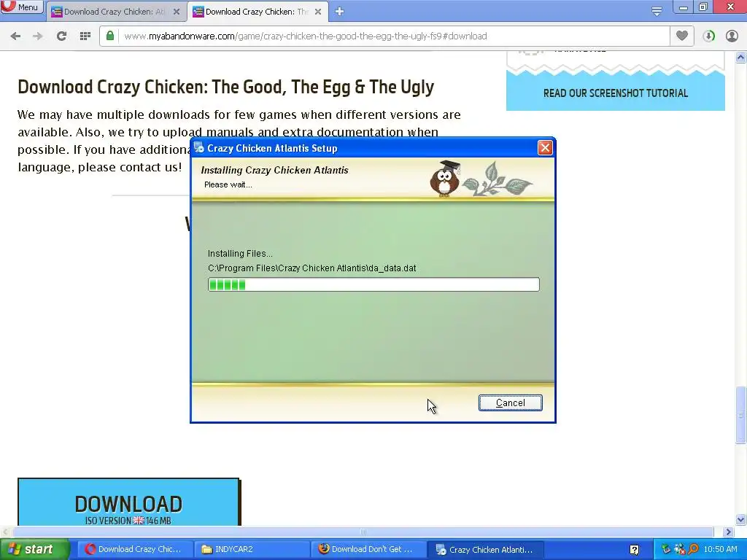Open the Windows start menu
Image resolution: width=747 pixels, height=560 pixels.
(x=34, y=550)
